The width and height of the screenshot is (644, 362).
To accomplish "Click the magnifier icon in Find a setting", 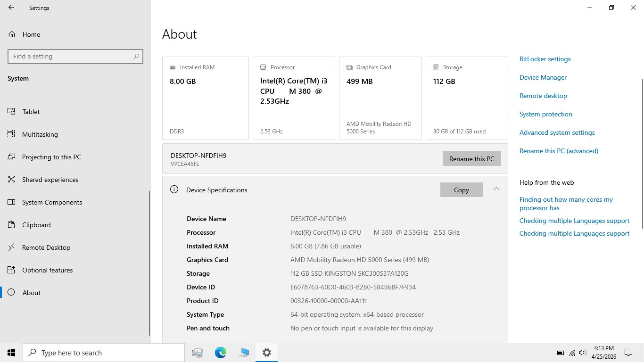I will tap(136, 56).
